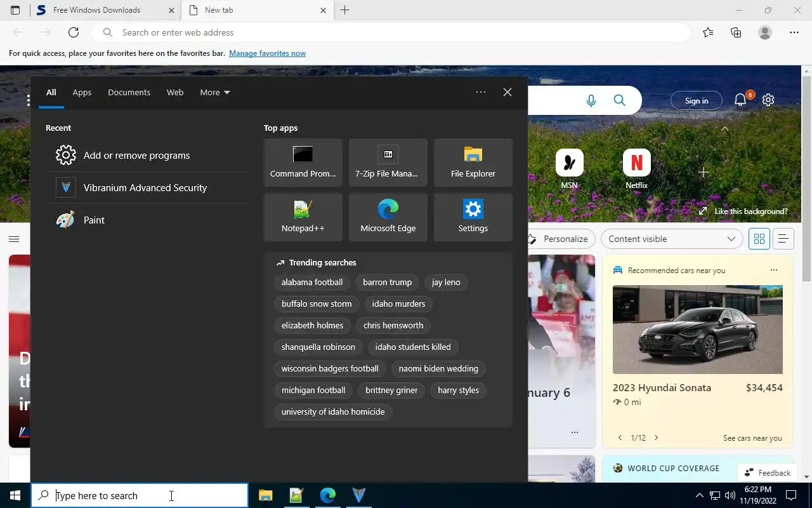The width and height of the screenshot is (812, 508).
Task: Add a new quick link site
Action: click(703, 172)
